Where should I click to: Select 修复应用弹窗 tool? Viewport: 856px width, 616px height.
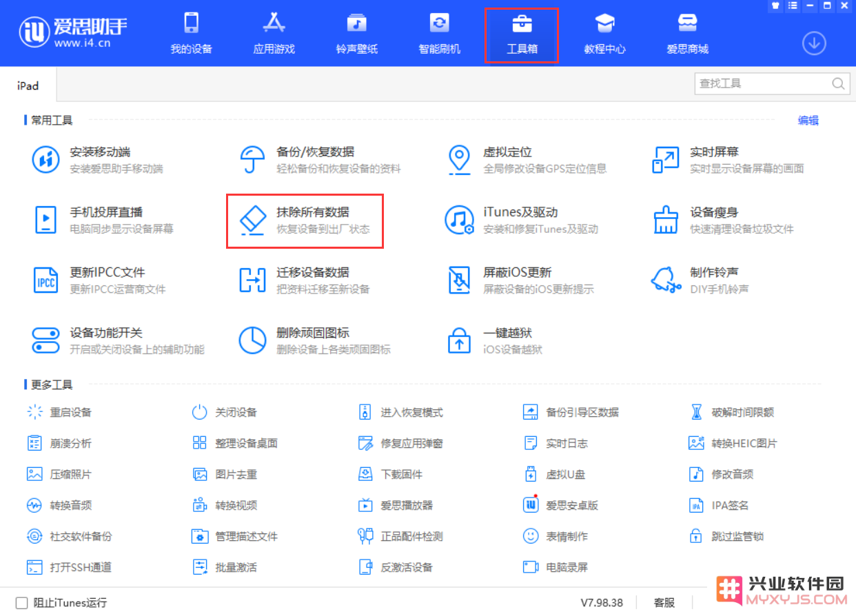click(400, 443)
